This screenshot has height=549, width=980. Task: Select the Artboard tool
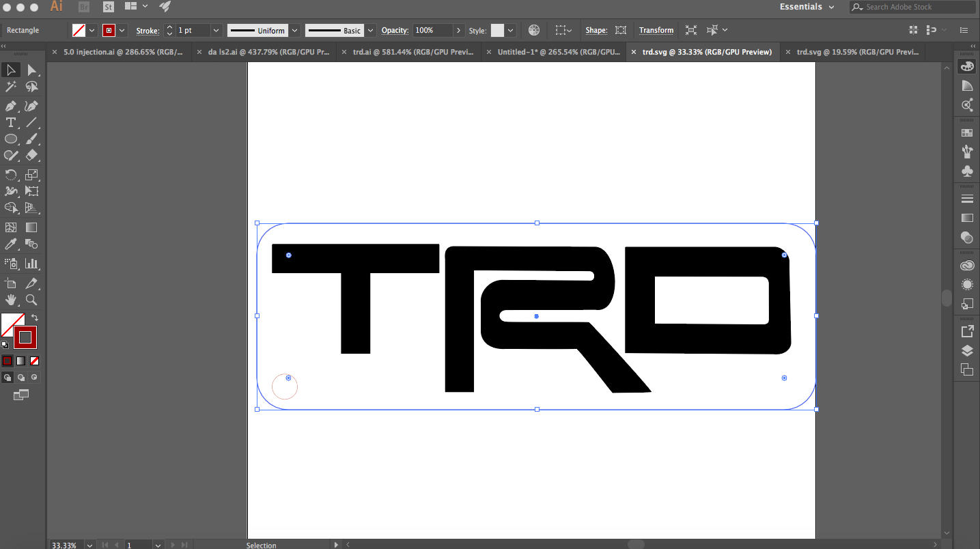[x=11, y=283]
